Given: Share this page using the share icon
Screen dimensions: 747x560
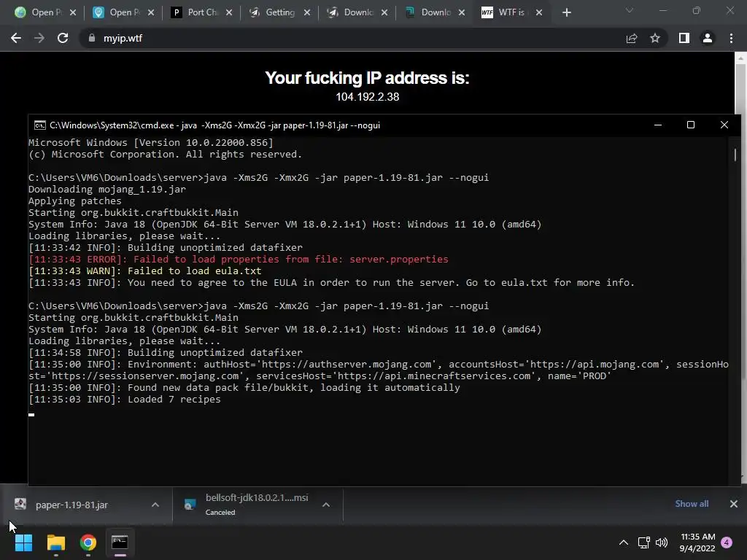Looking at the screenshot, I should pos(632,38).
